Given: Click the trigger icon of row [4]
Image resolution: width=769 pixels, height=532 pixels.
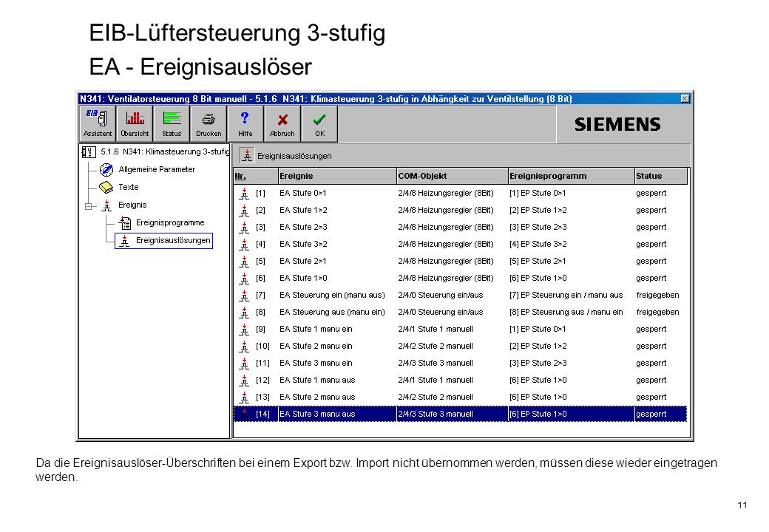Looking at the screenshot, I should click(244, 245).
